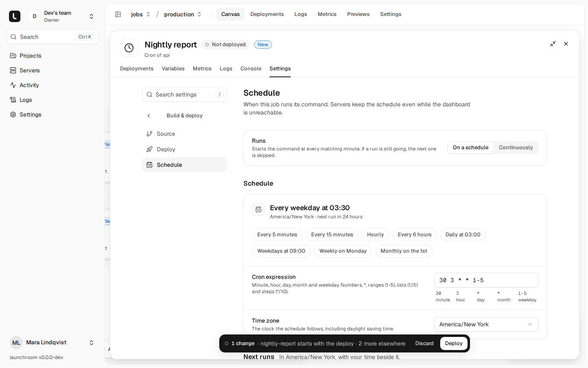The image size is (588, 368).
Task: Choose the Monthly on the 1st preset
Action: tap(404, 251)
